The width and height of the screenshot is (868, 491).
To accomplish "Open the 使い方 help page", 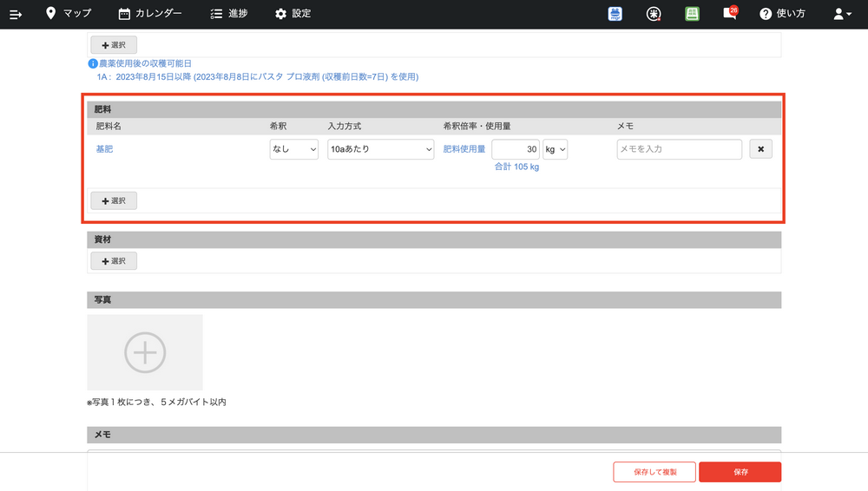I will (x=782, y=14).
